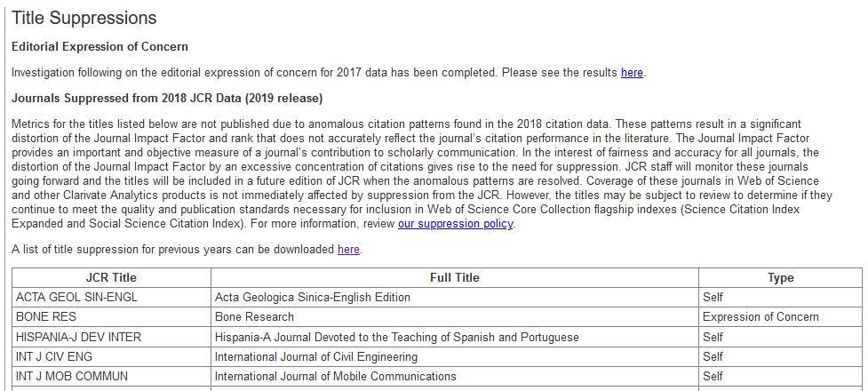The image size is (868, 391).
Task: Click 'International Journal of Civil Engineering' cell
Action: [x=455, y=356]
